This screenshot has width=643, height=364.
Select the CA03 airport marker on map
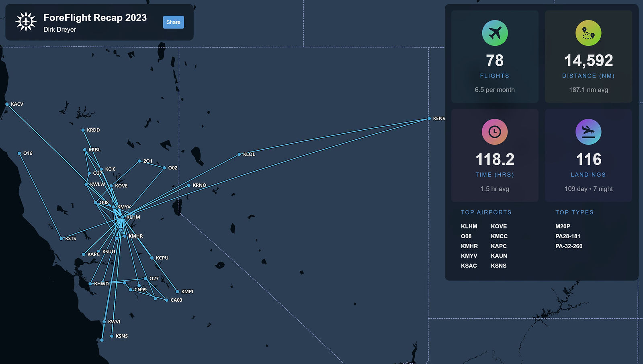pyautogui.click(x=167, y=300)
